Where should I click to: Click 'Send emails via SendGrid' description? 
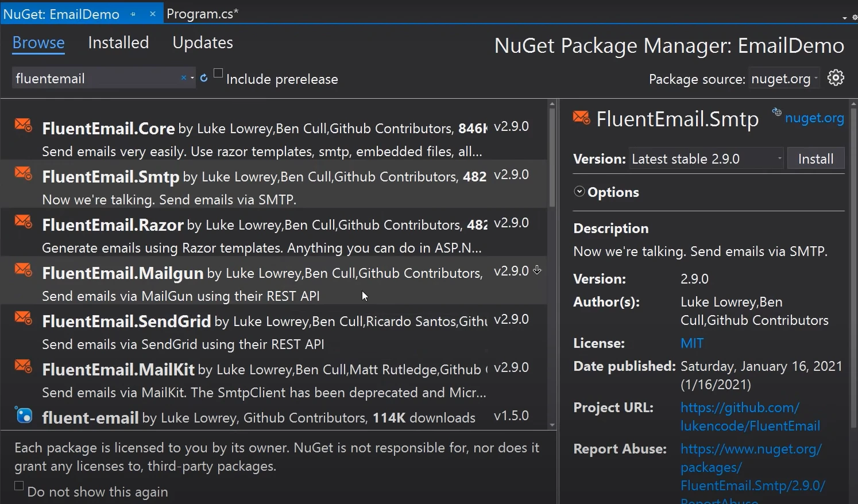coord(183,344)
